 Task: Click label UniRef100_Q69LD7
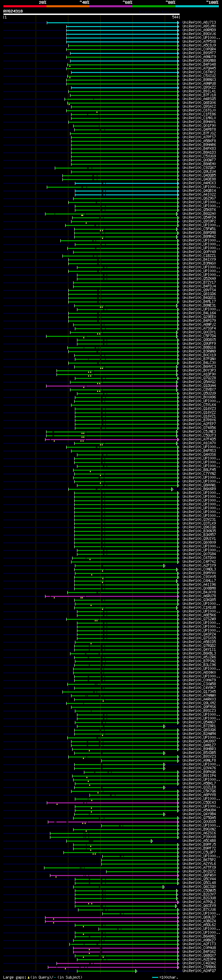coord(199,917)
